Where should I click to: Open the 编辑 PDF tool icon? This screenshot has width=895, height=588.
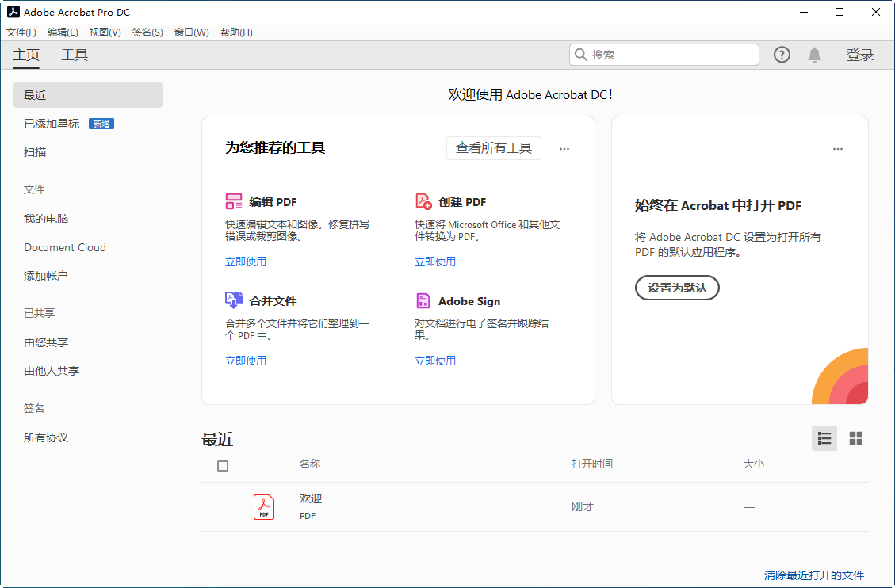234,201
